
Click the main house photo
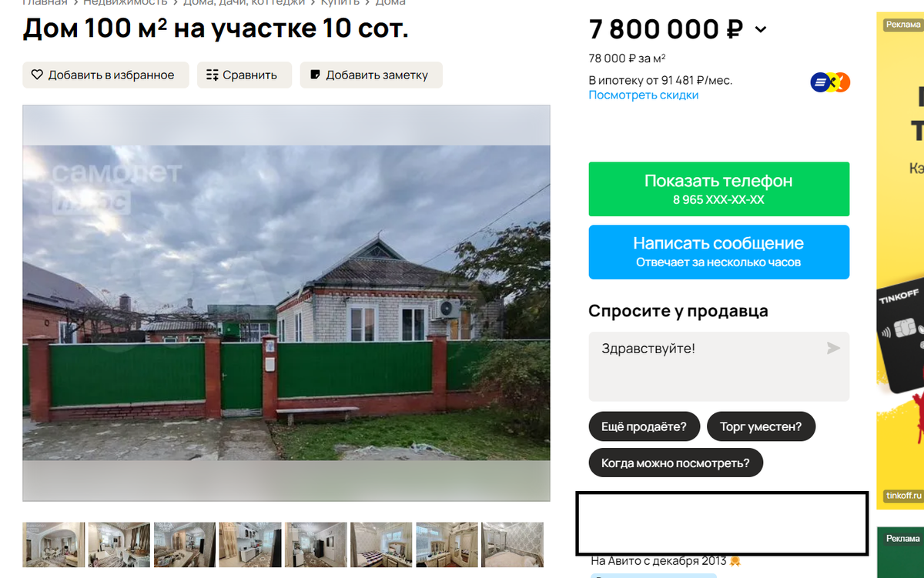286,303
